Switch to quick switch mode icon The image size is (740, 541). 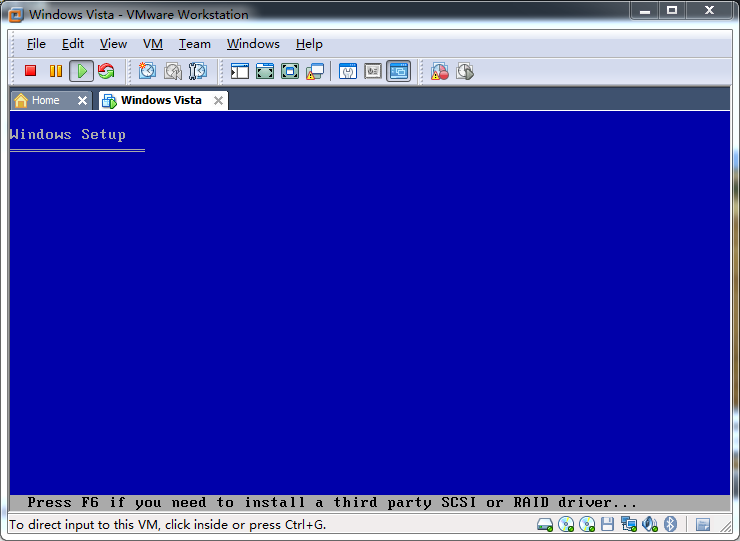click(x=265, y=71)
